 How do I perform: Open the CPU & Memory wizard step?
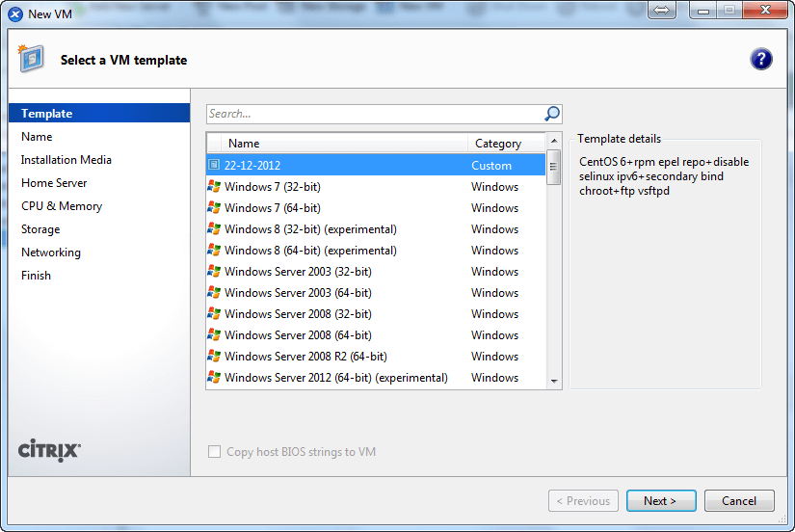[62, 206]
